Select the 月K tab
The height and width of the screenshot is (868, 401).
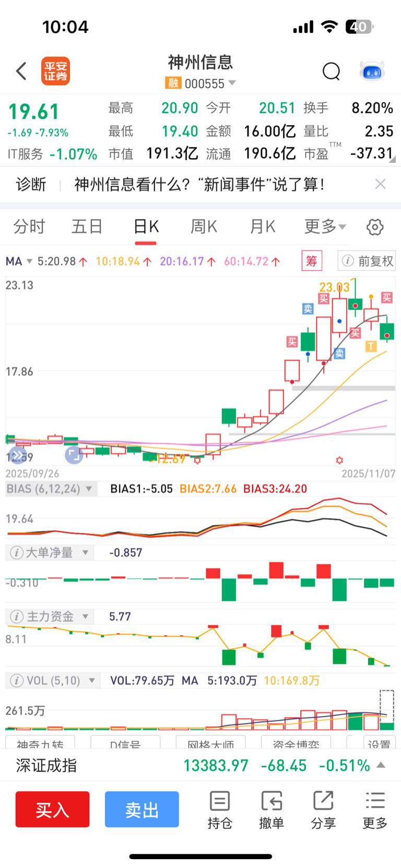pos(262,227)
